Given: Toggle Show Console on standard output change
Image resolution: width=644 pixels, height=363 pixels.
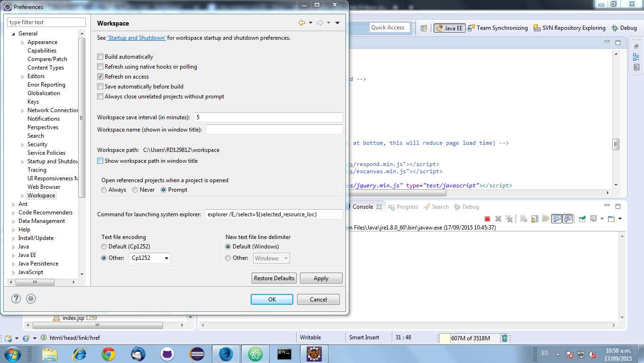Looking at the screenshot, I should point(557,219).
